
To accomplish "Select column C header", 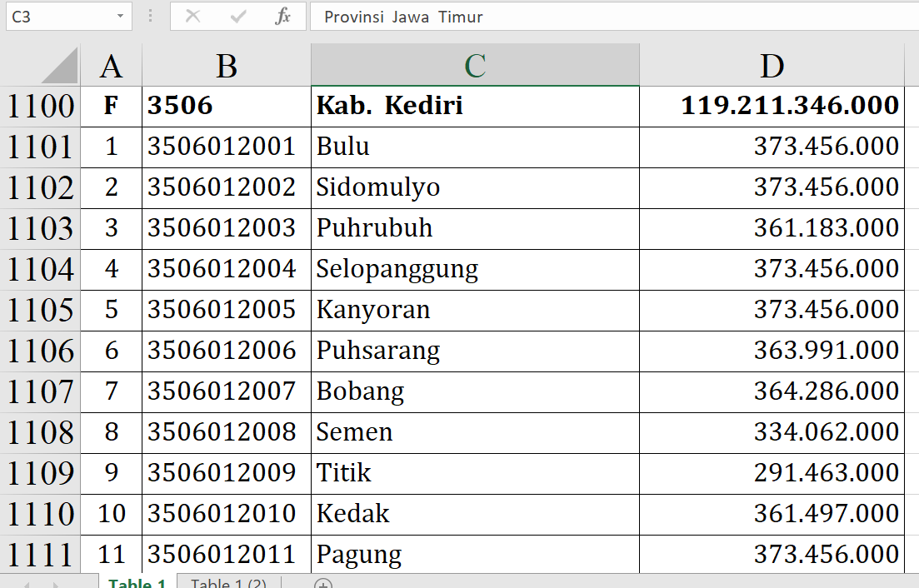I will (x=475, y=66).
